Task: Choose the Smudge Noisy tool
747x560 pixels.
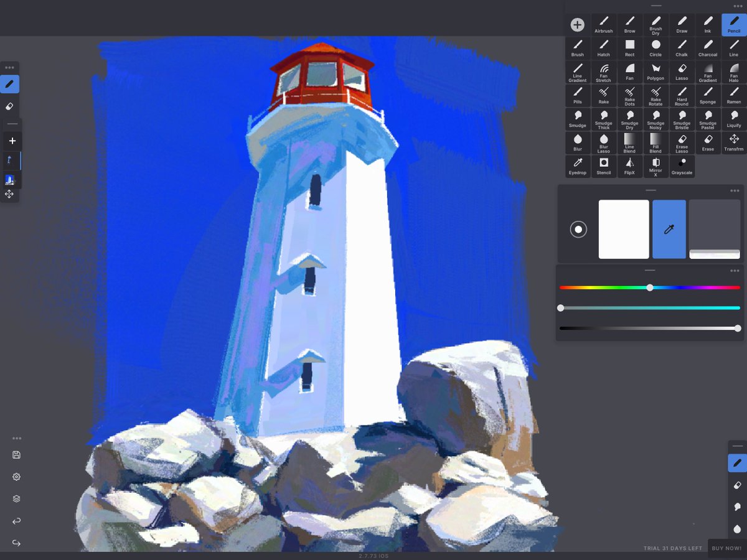Action: (655, 119)
